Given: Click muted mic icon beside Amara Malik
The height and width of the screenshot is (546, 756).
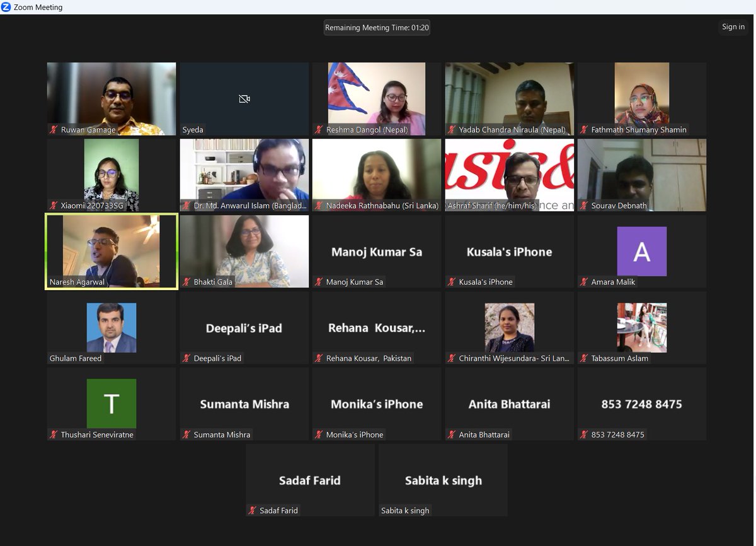Looking at the screenshot, I should [585, 282].
